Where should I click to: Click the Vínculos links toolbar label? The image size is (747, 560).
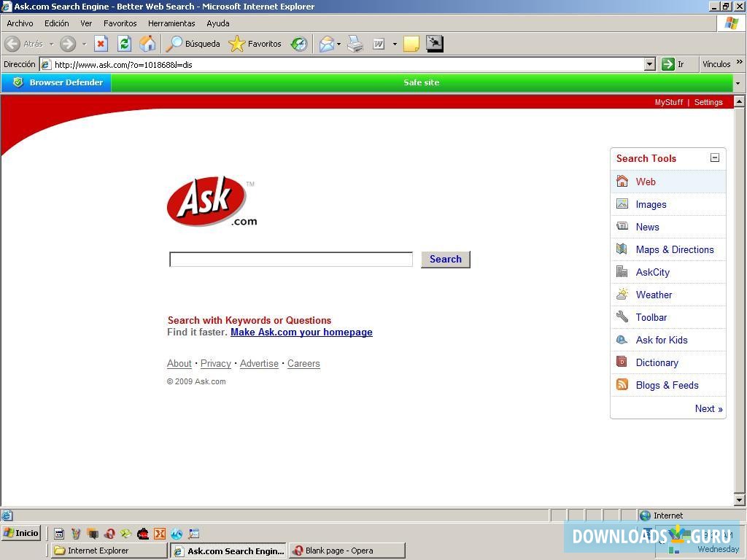pyautogui.click(x=716, y=64)
